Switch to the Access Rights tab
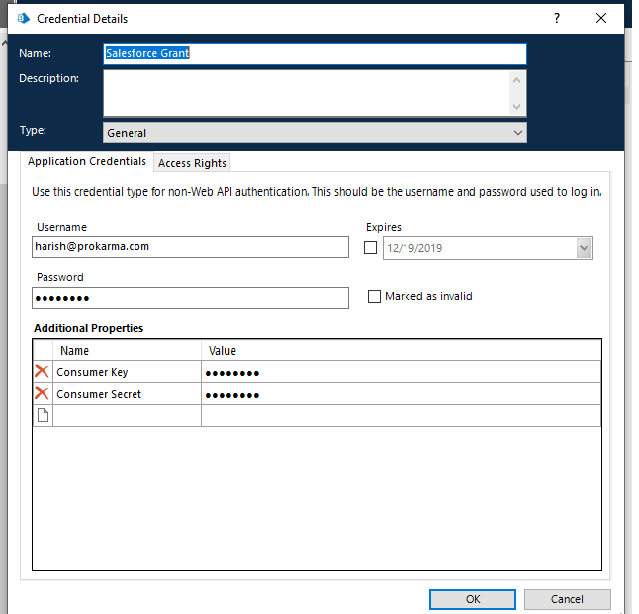The width and height of the screenshot is (639, 614). pos(192,163)
